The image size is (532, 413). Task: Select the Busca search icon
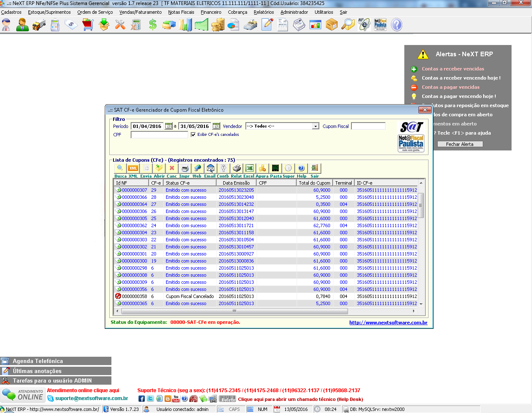tap(119, 168)
